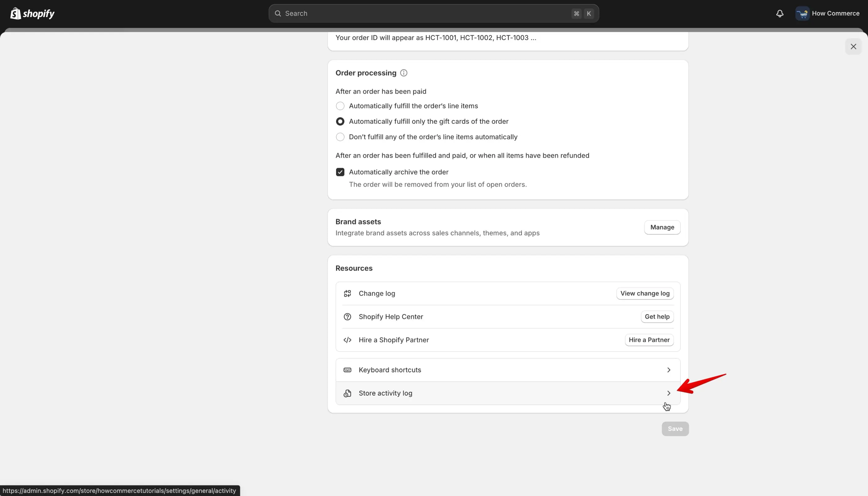Close the settings panel with the X

coord(853,47)
